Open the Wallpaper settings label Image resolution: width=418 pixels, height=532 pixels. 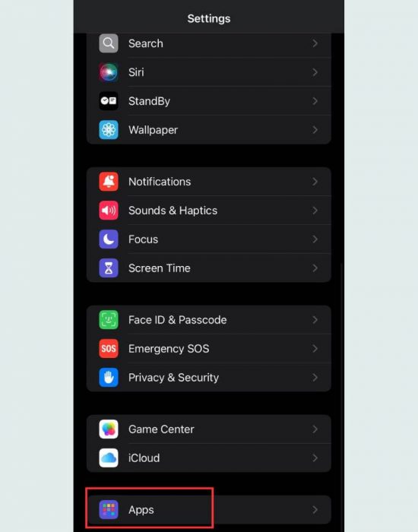[153, 130]
